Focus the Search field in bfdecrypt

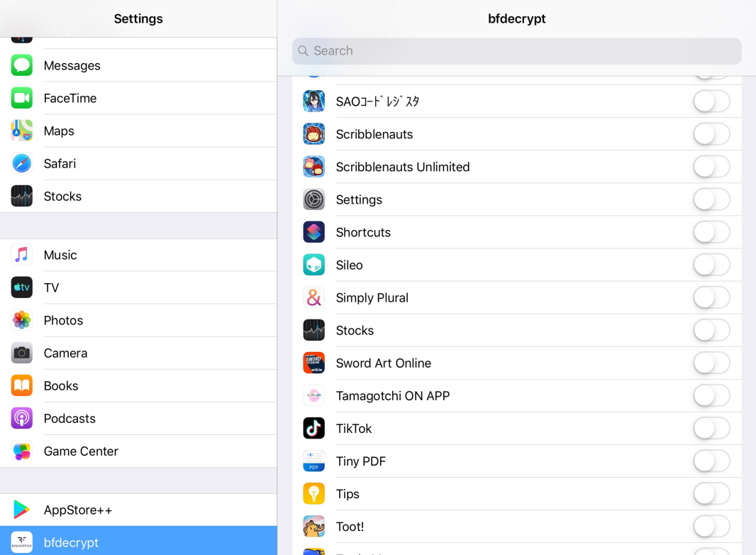click(516, 51)
